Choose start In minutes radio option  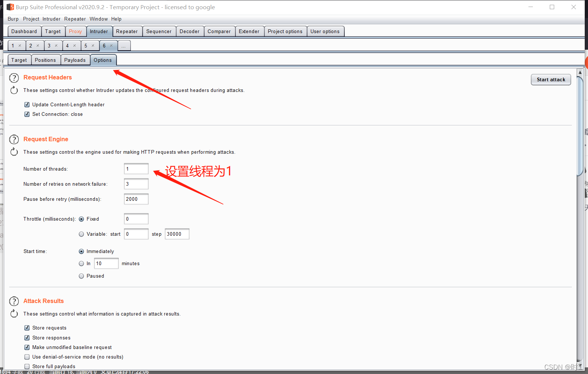81,263
